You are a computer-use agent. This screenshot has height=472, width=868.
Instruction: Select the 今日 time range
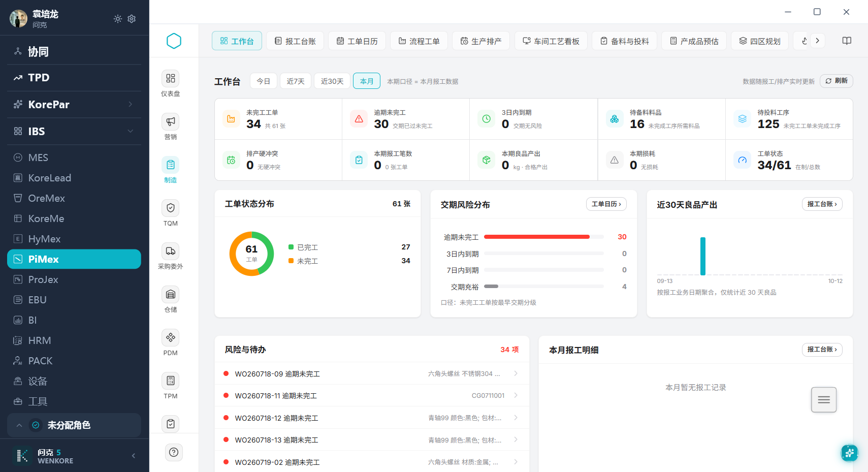263,81
